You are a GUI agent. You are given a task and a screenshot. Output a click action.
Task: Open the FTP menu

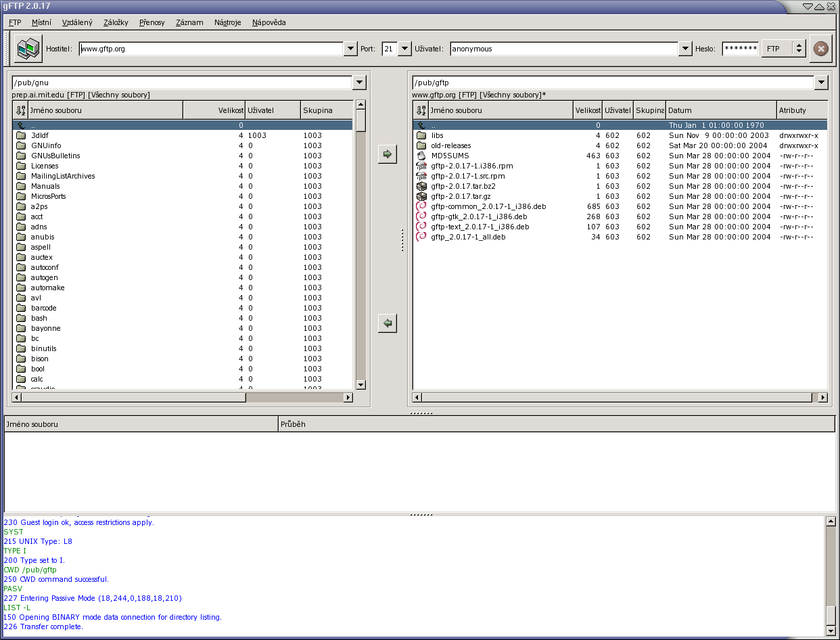click(15, 22)
